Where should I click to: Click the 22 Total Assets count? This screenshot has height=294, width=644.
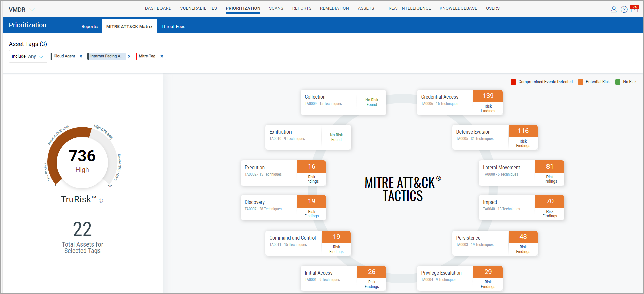tap(82, 229)
